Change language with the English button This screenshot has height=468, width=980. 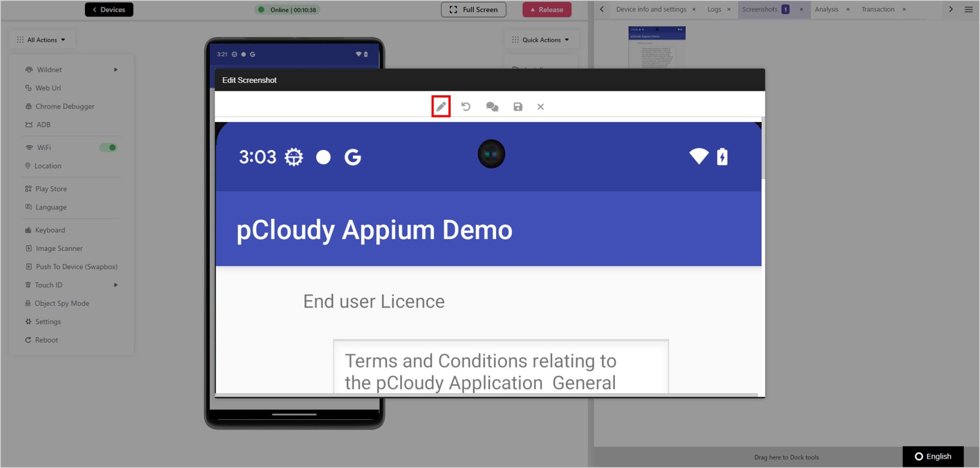pos(933,457)
